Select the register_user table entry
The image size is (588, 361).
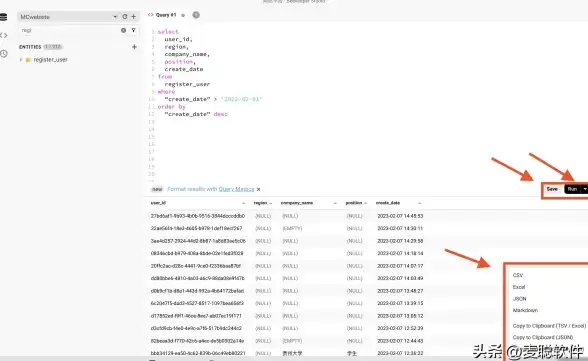[x=50, y=60]
